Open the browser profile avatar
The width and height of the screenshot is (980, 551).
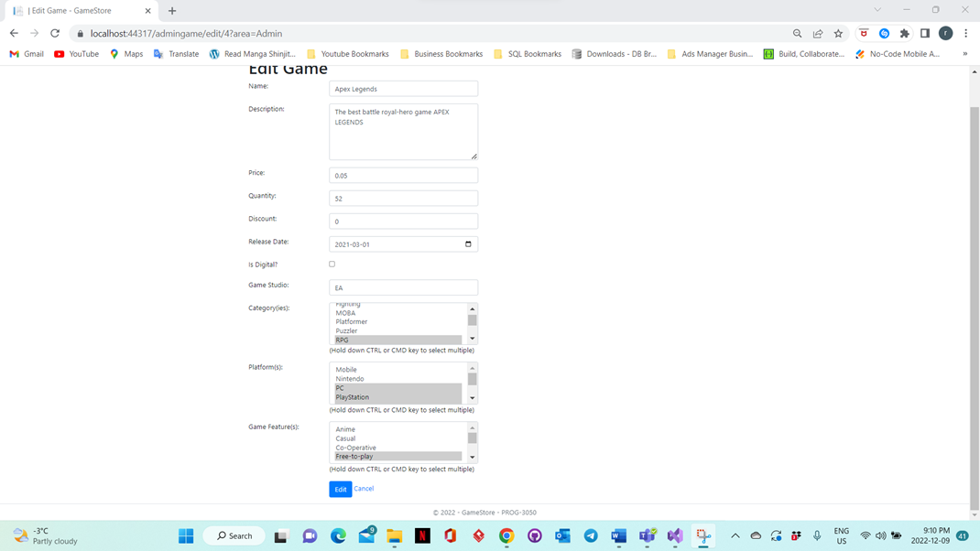click(946, 33)
